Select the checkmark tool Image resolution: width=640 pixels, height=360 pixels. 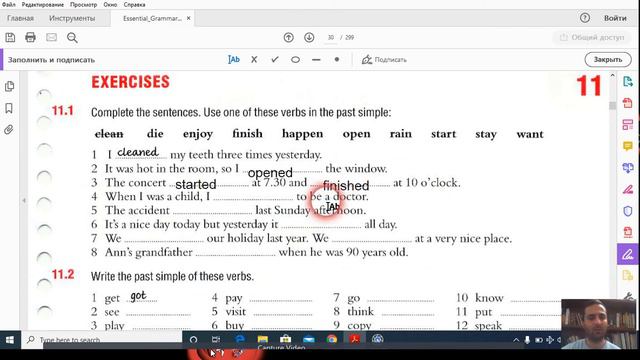[x=275, y=60]
